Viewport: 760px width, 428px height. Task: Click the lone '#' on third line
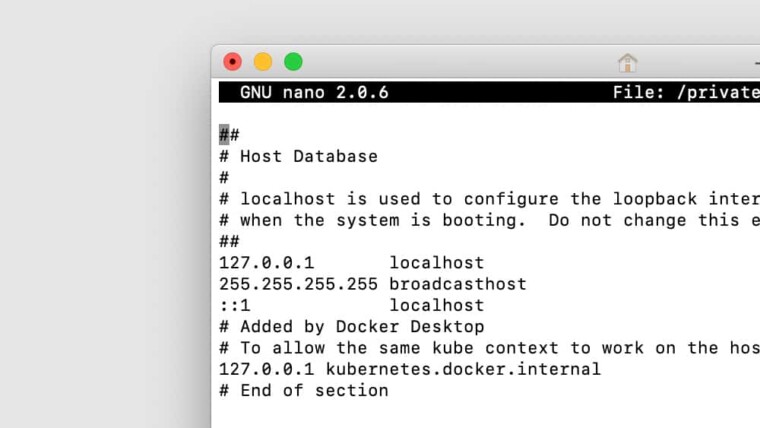coord(224,178)
